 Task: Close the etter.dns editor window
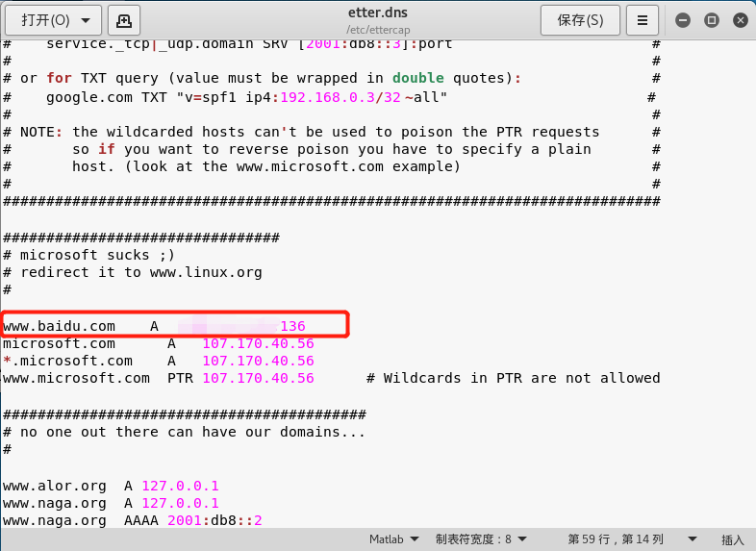point(741,20)
